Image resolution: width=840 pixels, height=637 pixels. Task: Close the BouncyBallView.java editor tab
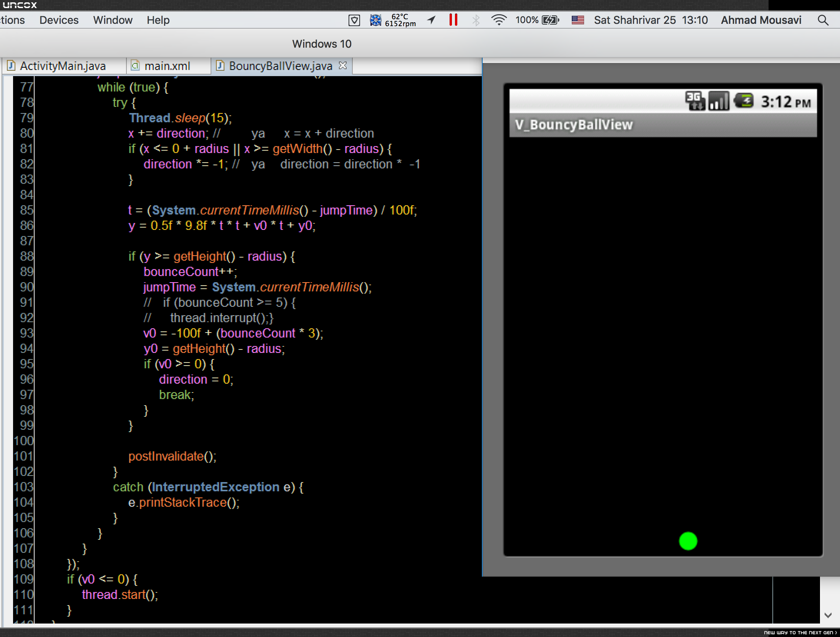coord(343,66)
